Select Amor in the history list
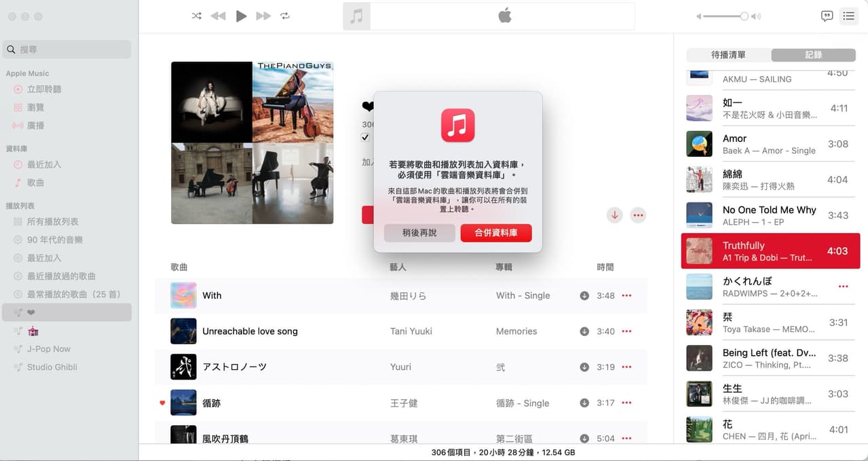868x461 pixels. click(770, 144)
